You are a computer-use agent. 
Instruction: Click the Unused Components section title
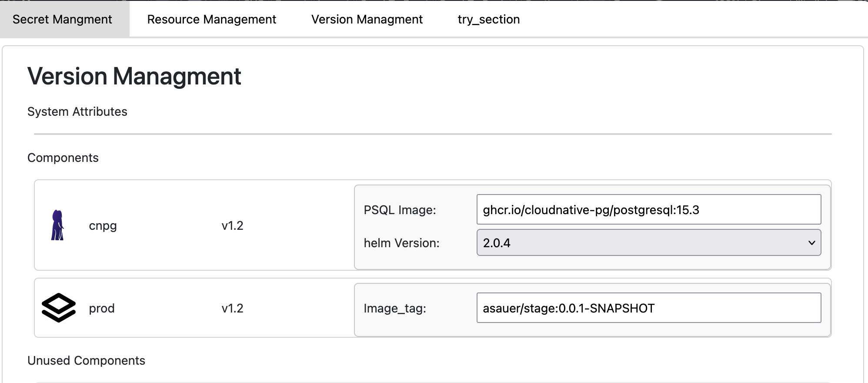pos(86,360)
